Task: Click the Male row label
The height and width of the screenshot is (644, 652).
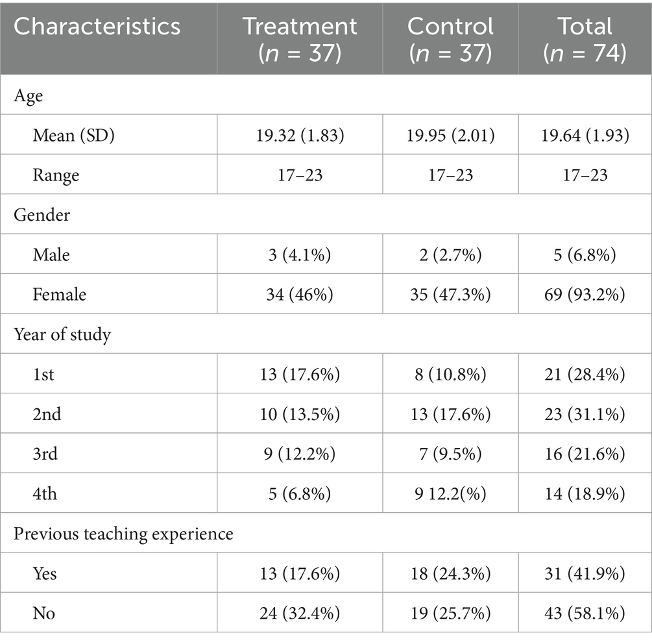Action: (51, 254)
